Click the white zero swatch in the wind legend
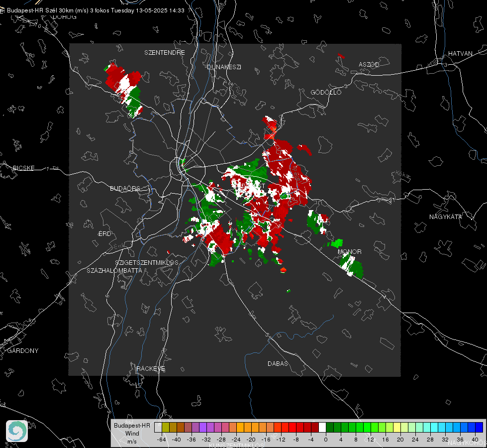The height and width of the screenshot is (448, 487). pos(322,427)
